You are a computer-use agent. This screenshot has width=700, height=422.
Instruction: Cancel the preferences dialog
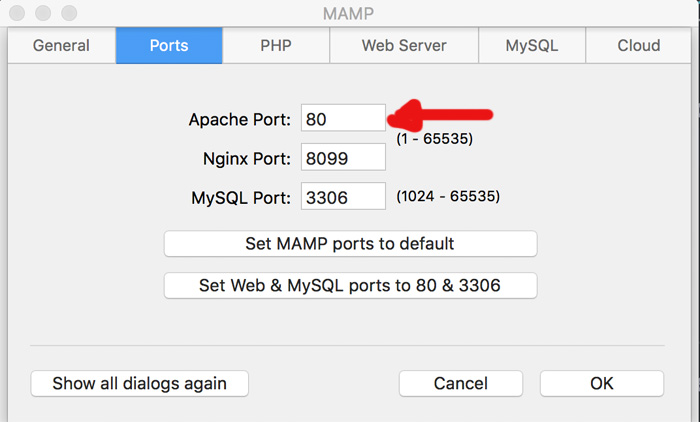coord(460,383)
